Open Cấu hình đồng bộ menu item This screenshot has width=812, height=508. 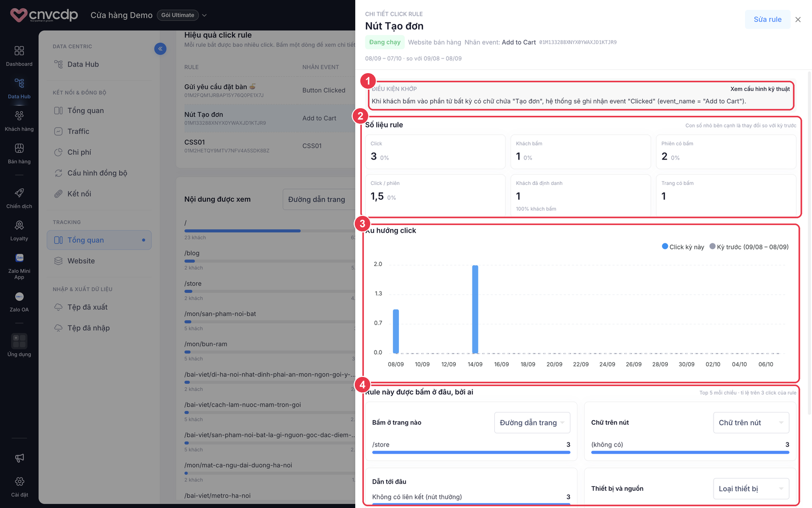click(99, 173)
